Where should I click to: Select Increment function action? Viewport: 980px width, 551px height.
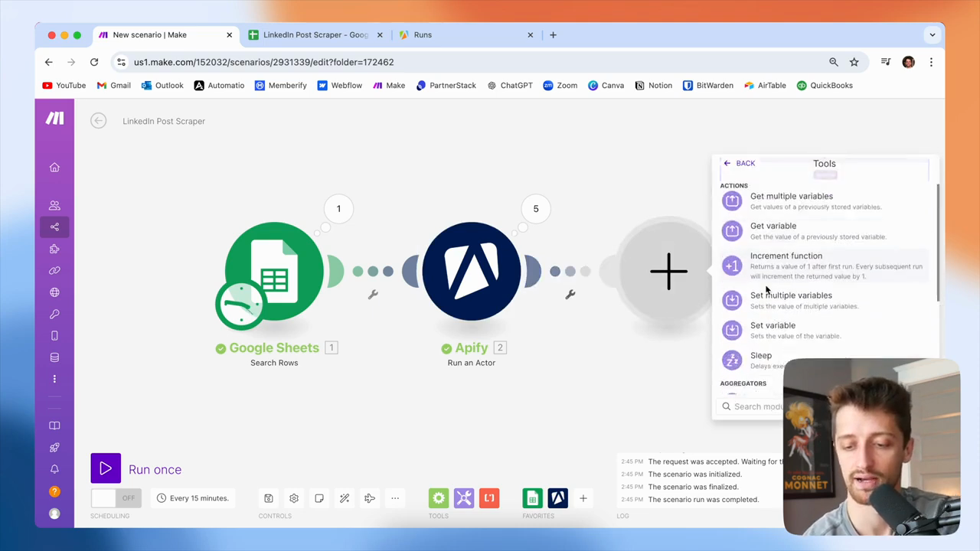[x=824, y=266]
